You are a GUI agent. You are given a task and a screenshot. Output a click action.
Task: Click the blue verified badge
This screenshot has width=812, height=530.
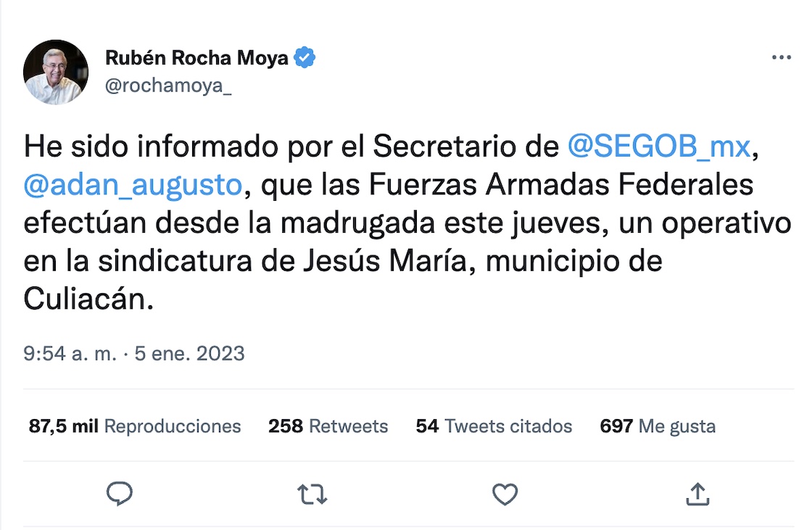[304, 58]
